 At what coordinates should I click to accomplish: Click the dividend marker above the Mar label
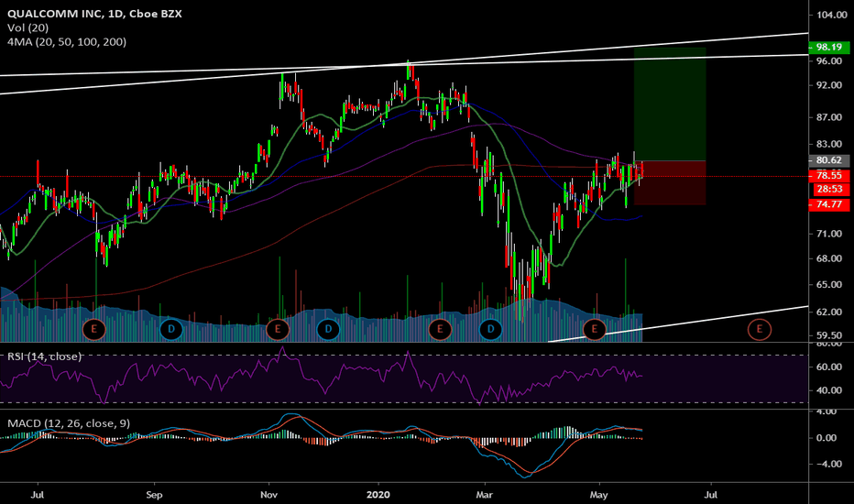[490, 329]
